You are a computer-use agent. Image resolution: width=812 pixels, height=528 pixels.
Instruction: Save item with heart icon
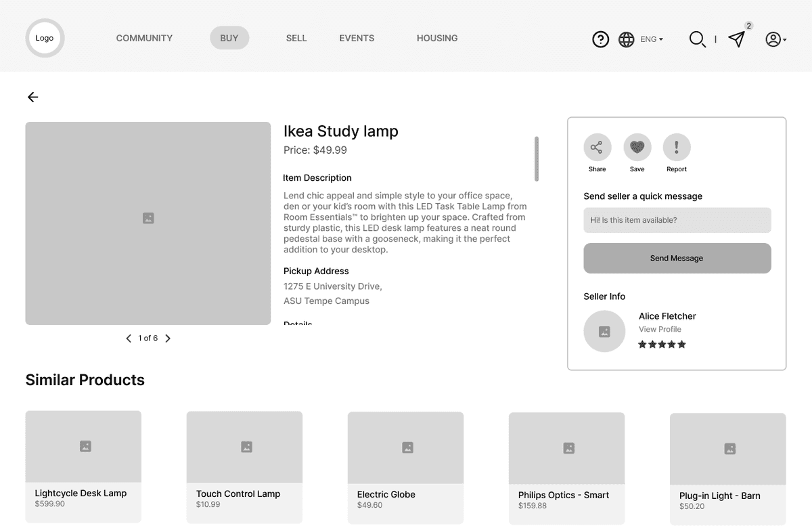coord(637,147)
